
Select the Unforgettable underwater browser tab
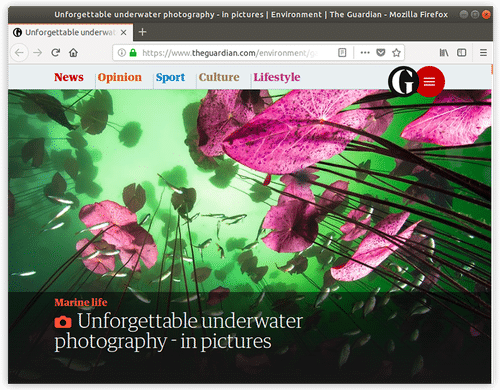(70, 32)
